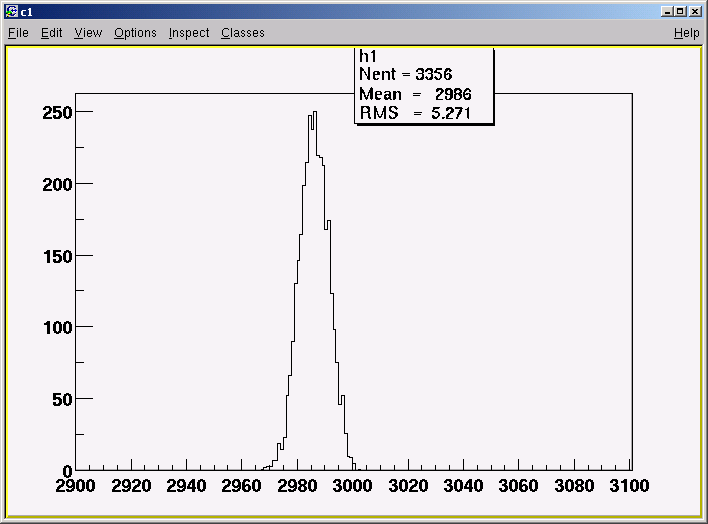Click the RMS = 5.271 value
The width and height of the screenshot is (708, 524).
[x=415, y=112]
